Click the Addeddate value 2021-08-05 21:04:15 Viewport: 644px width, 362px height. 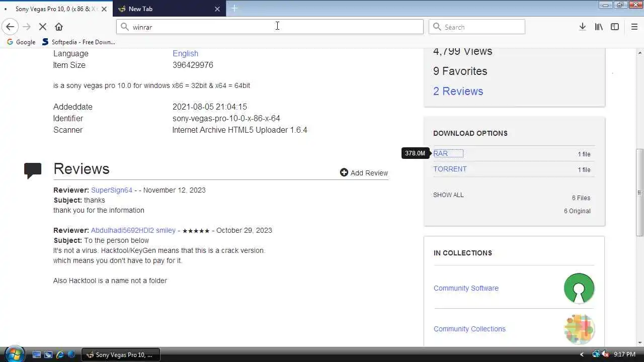pos(210,107)
